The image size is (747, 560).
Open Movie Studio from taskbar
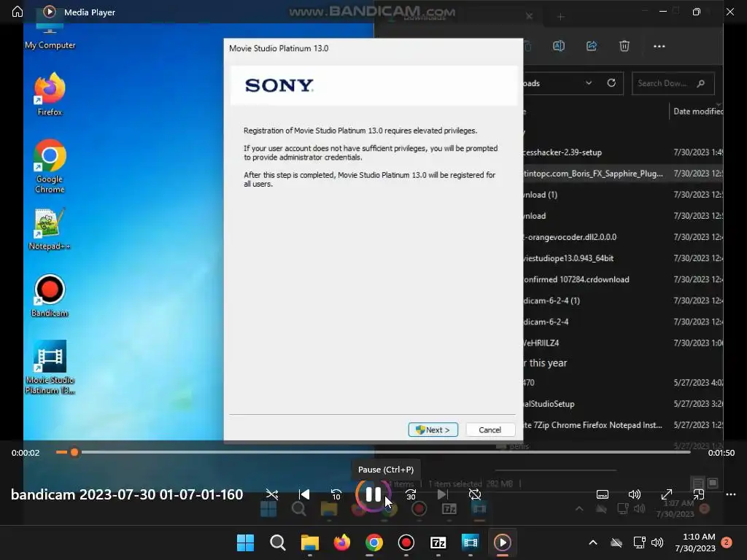pos(471,542)
